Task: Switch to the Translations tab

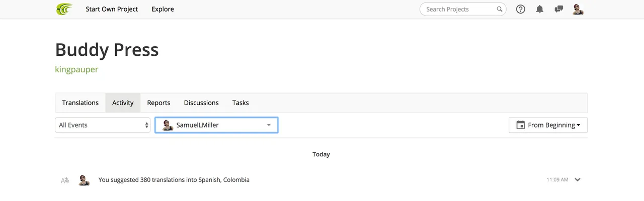Action: (80, 103)
